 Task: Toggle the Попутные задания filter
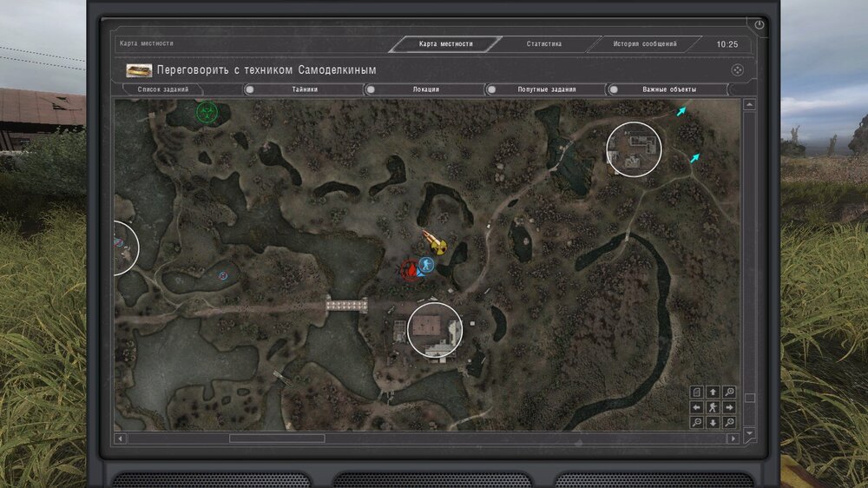[x=546, y=89]
